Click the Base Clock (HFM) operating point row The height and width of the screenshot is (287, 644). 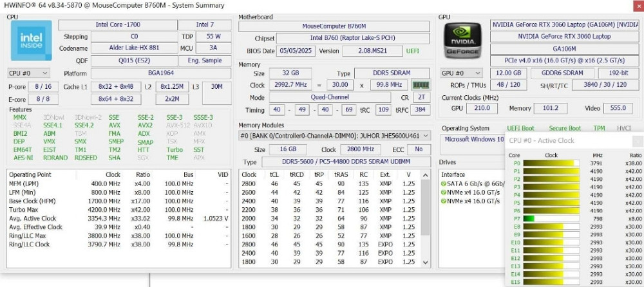(118, 201)
